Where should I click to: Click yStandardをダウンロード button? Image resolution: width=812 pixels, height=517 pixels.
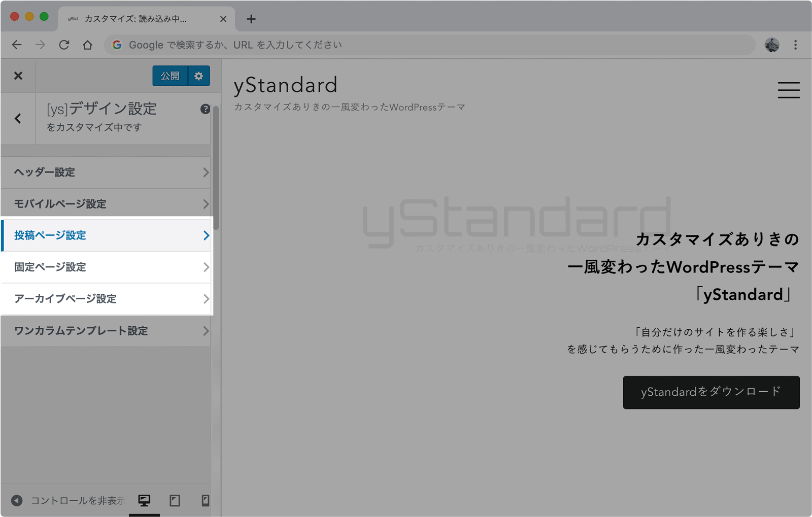(711, 392)
